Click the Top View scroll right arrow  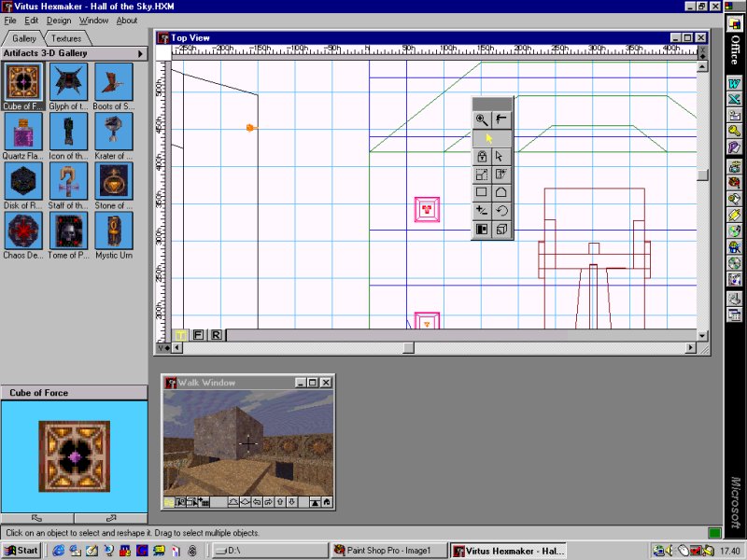point(690,348)
